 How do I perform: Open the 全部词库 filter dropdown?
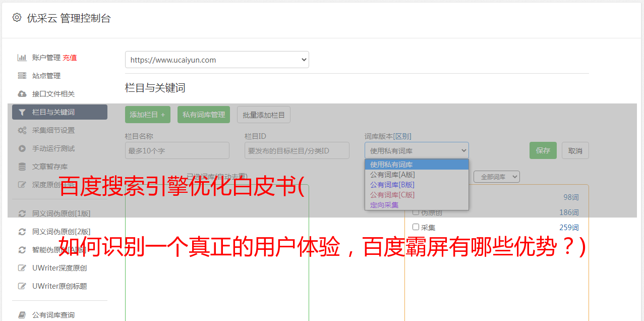click(497, 177)
